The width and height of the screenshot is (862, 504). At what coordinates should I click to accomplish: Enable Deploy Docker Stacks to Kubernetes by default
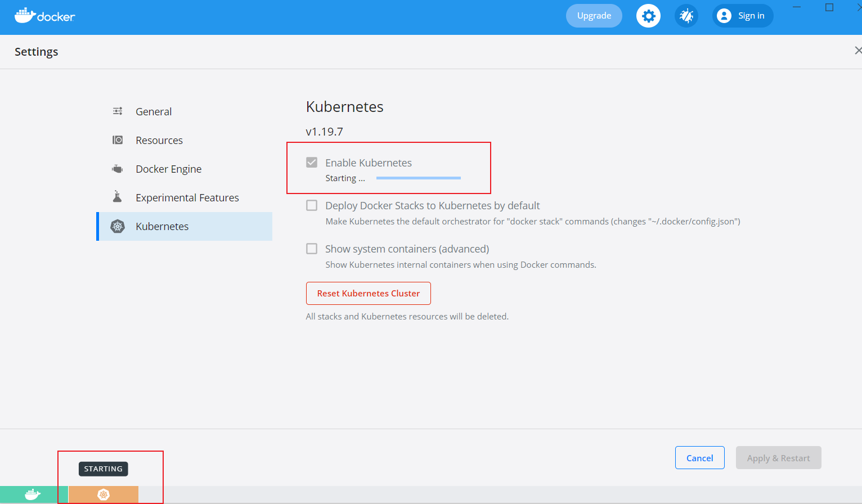coord(312,205)
